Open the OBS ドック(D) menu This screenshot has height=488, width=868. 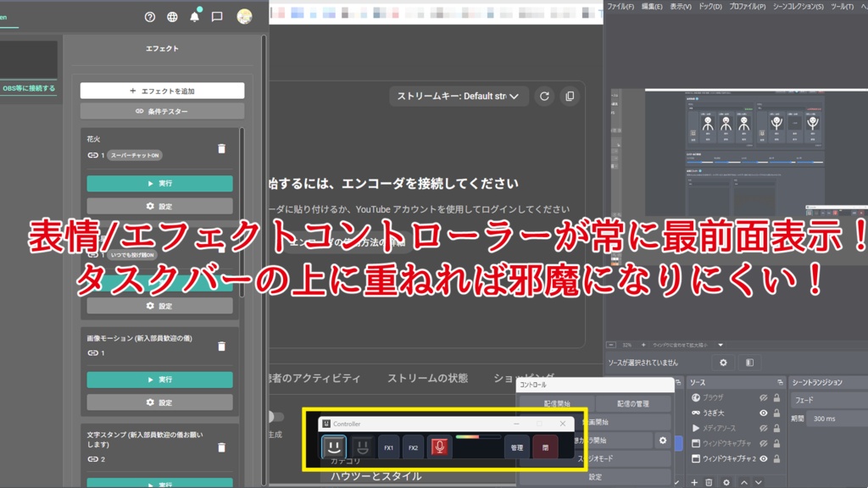click(710, 7)
